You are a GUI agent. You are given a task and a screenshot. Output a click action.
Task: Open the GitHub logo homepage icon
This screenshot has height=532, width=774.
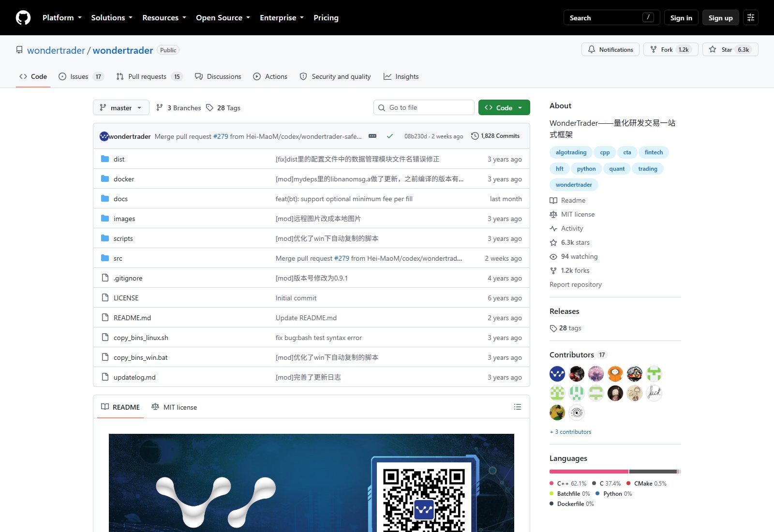(23, 17)
